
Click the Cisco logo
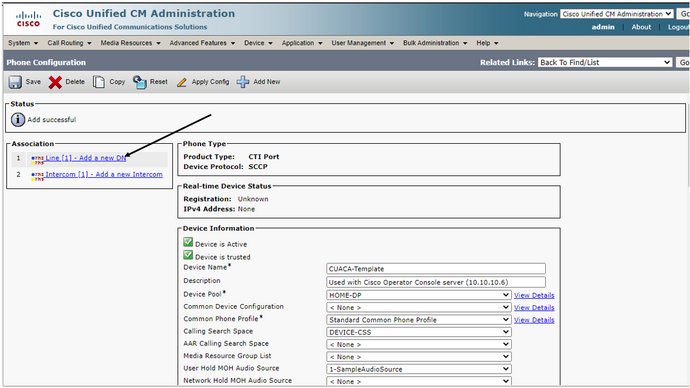28,19
